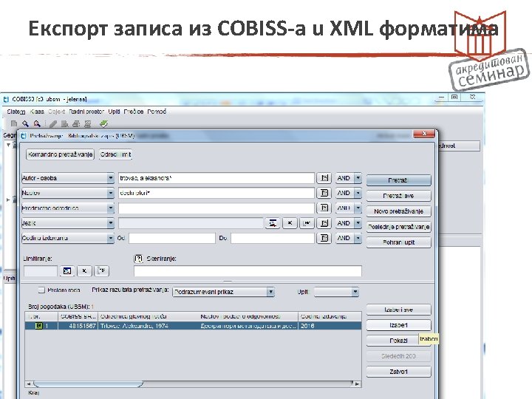Open index lookup for Autor - osoba row
Viewport: 532px width, 399px height.
[x=324, y=178]
